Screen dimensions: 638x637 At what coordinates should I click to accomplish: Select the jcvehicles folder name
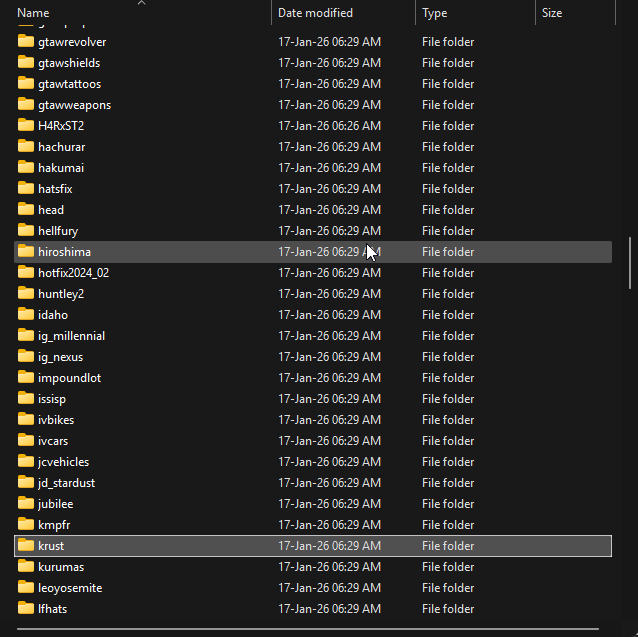point(63,462)
